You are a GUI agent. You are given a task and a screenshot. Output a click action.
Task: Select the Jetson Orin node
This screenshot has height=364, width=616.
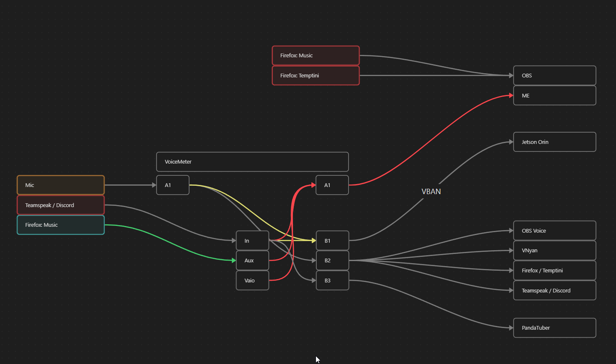pos(554,142)
